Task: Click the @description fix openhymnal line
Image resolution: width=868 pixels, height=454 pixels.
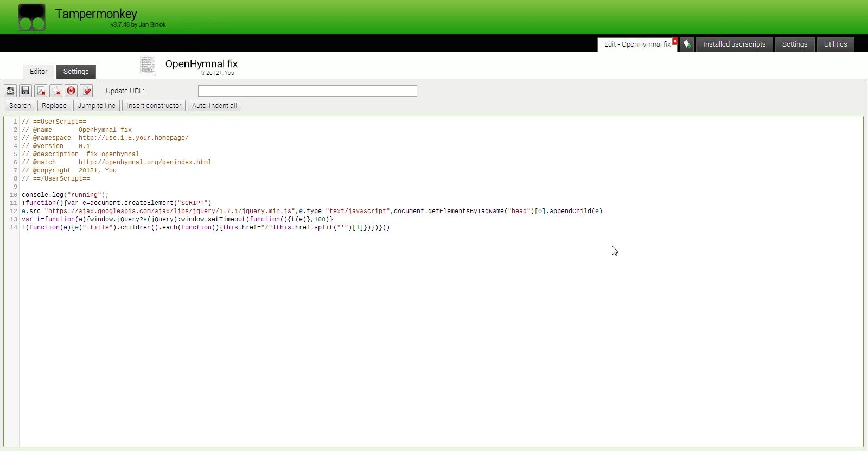Action: coord(80,154)
